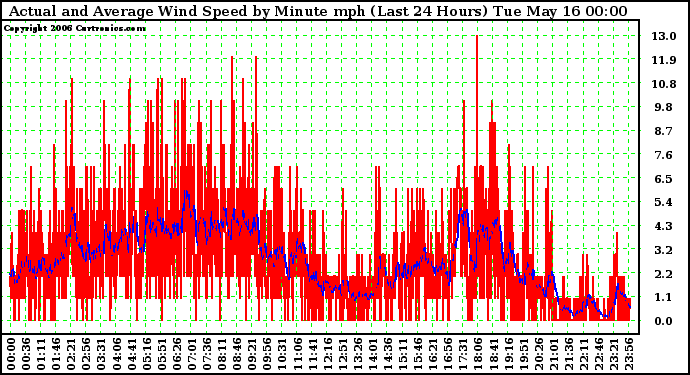
Task: Click the 15:46 time axis label
Action: (418, 354)
